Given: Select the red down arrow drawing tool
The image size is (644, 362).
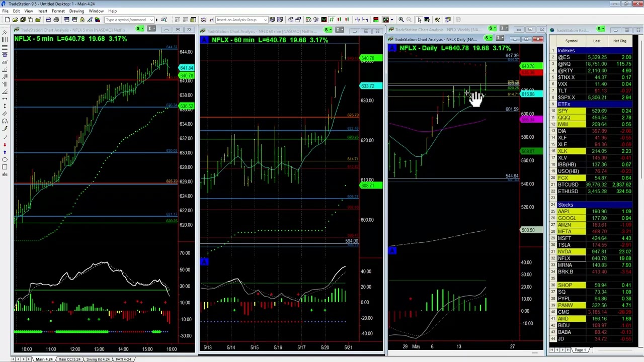Looking at the screenshot, I should click(x=5, y=145).
